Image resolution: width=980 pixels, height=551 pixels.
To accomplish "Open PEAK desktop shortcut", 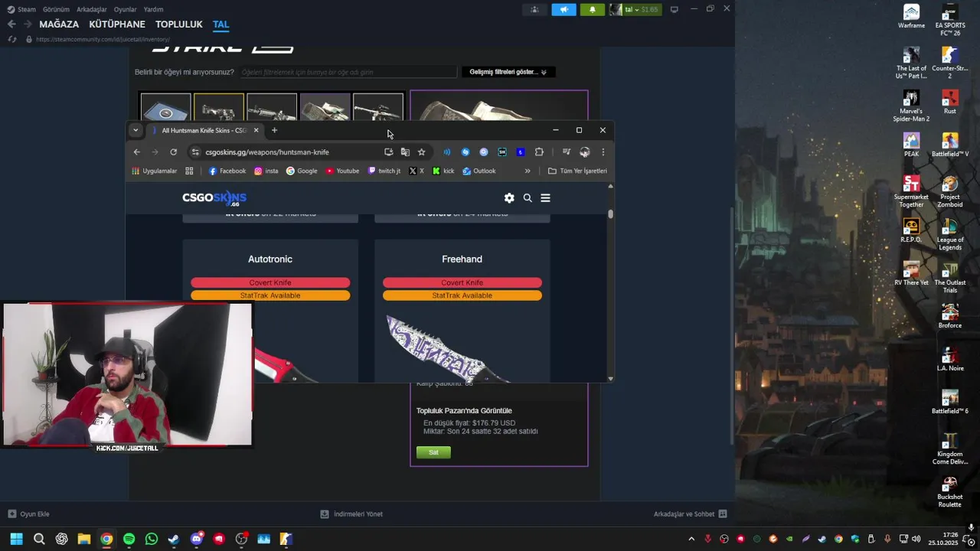I will click(911, 145).
